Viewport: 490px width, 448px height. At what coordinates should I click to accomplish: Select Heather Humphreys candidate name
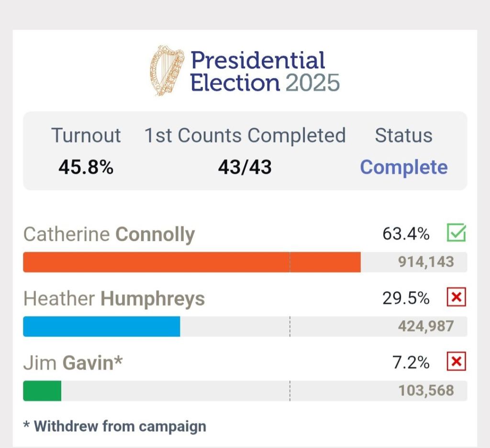pyautogui.click(x=114, y=299)
